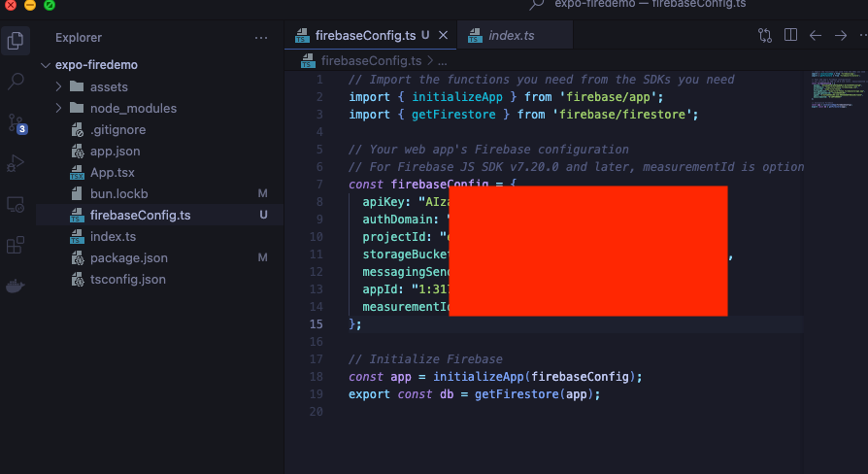Open the Explorer view in activity bar
Viewport: 868px width, 474px height.
click(x=16, y=41)
